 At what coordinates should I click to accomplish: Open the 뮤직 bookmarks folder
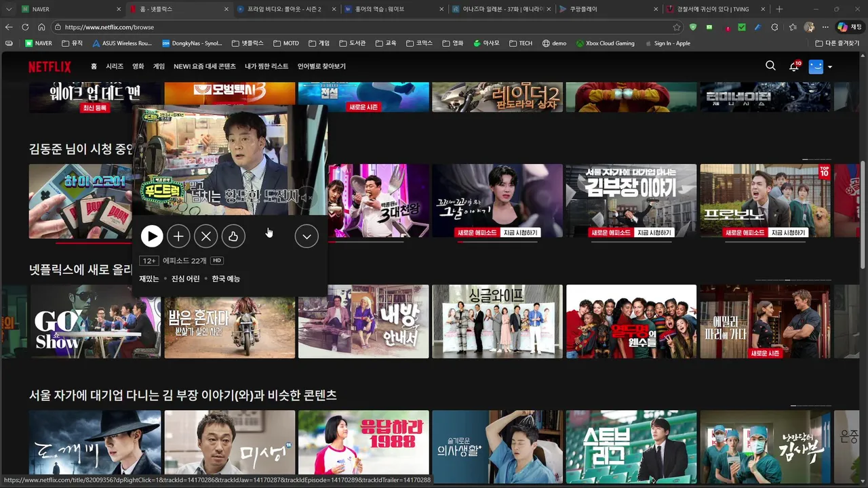point(73,43)
